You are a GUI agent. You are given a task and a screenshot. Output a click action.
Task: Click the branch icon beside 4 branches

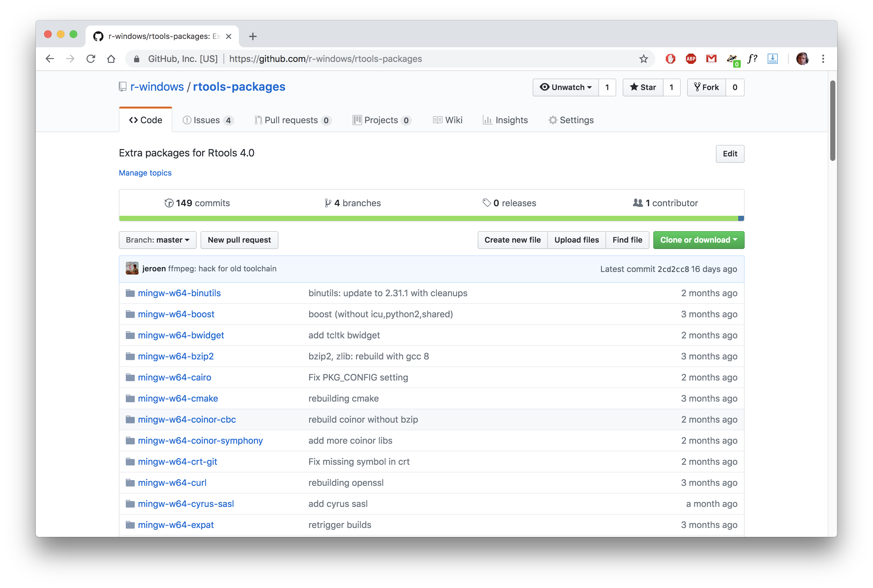[x=327, y=202]
